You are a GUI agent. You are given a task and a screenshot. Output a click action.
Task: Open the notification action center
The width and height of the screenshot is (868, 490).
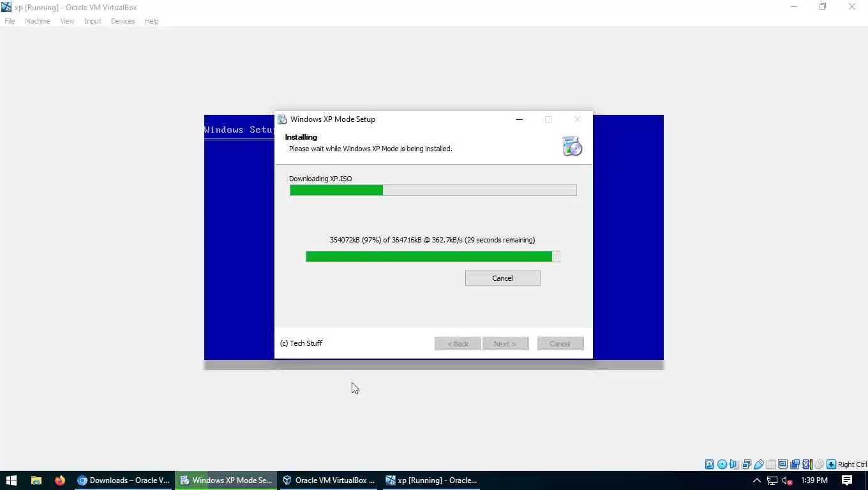click(847, 480)
